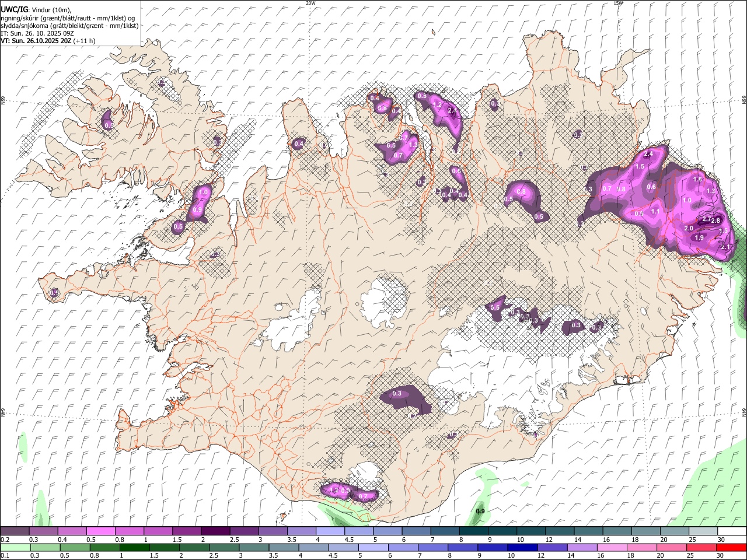Click the 2.1 value at the east coast

(x=725, y=247)
